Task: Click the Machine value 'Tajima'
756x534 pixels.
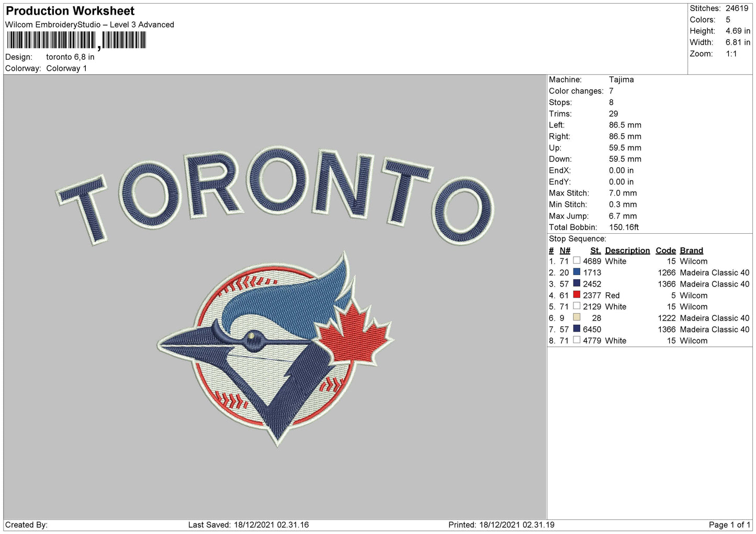Action: [x=622, y=79]
